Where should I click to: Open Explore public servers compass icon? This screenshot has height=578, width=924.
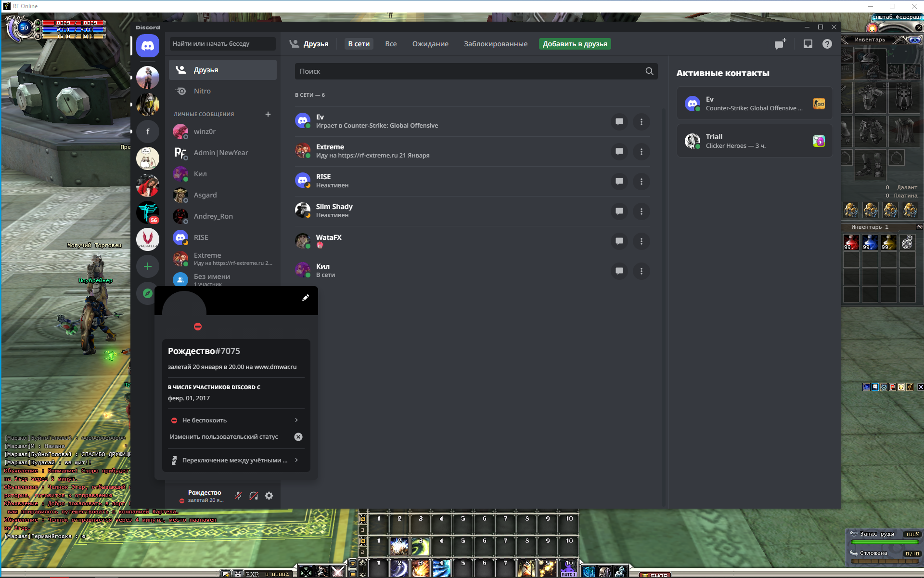pyautogui.click(x=148, y=293)
